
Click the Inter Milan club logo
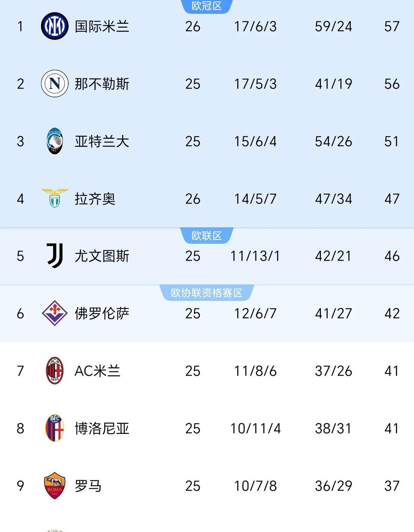pos(54,26)
